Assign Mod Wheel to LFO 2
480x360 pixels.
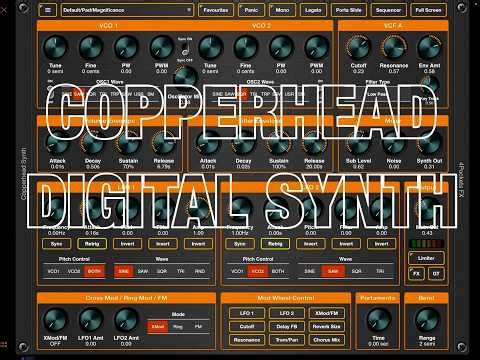287,313
